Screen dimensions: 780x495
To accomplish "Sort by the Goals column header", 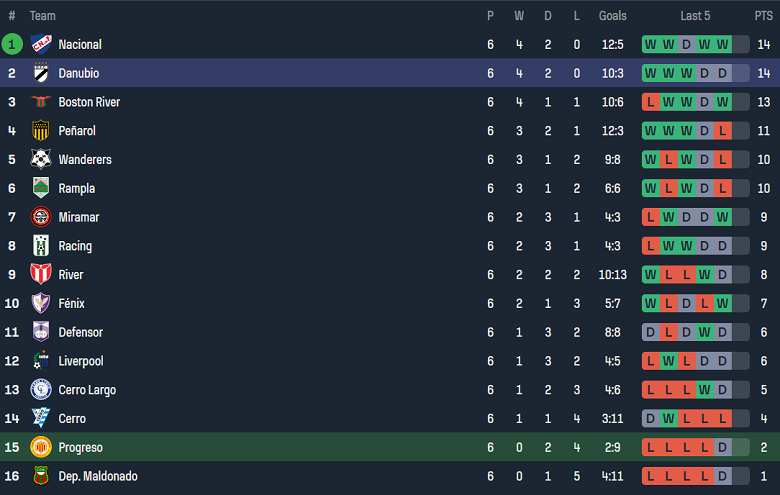I will 612,16.
